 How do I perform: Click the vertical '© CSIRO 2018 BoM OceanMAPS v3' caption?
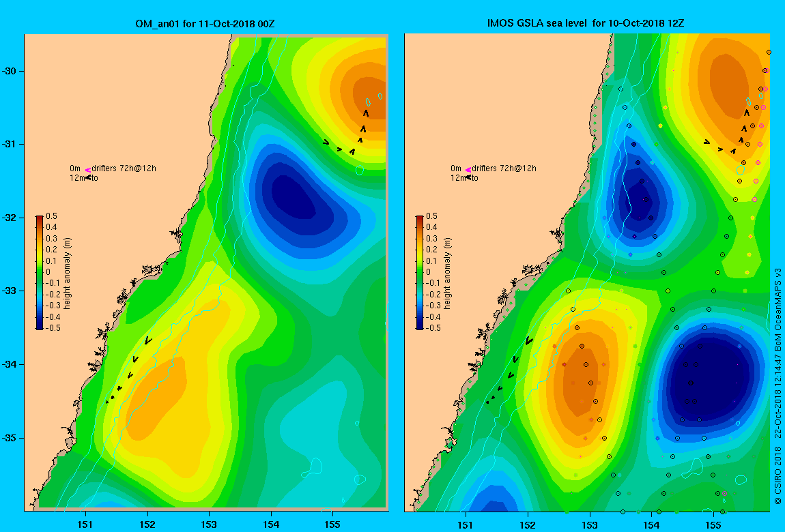coord(778,386)
